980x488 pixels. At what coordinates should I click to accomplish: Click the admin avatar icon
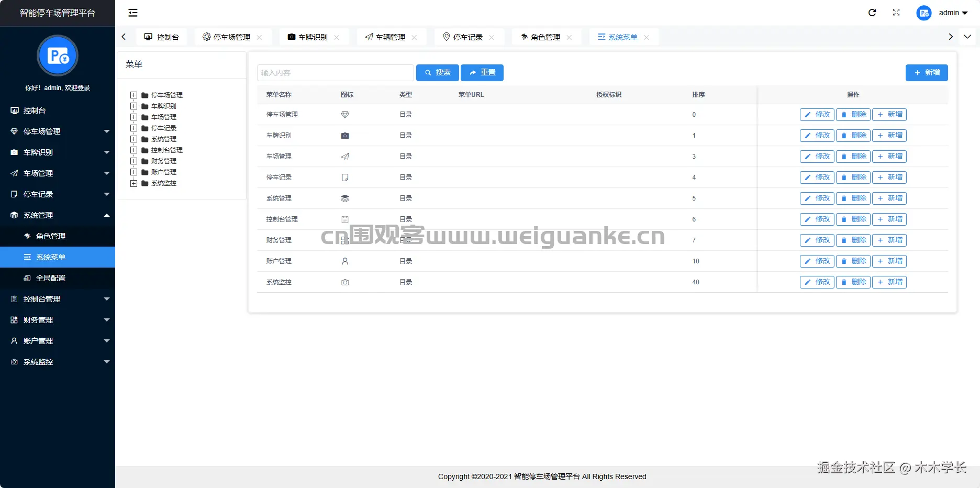point(924,13)
